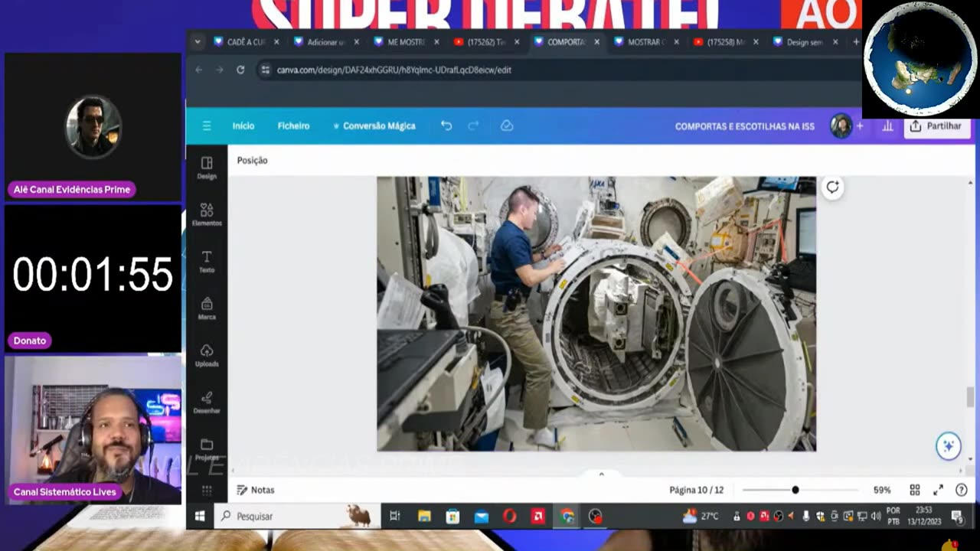The height and width of the screenshot is (551, 980).
Task: Click the cloud save status icon
Action: click(507, 126)
